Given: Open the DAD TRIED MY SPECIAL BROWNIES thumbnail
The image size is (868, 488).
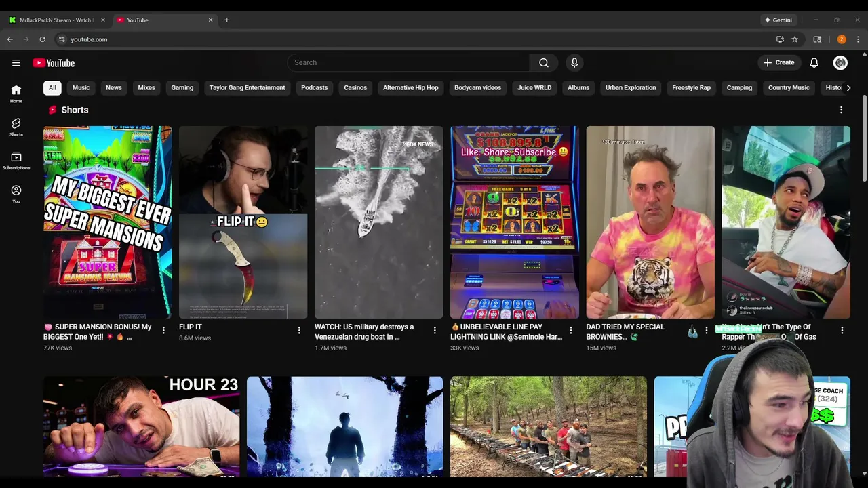Looking at the screenshot, I should 650,222.
